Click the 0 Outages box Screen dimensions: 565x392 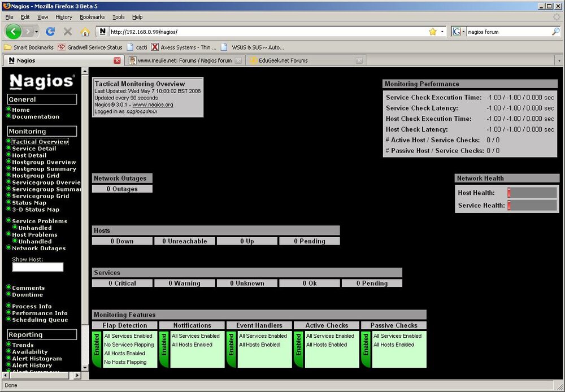tap(122, 189)
